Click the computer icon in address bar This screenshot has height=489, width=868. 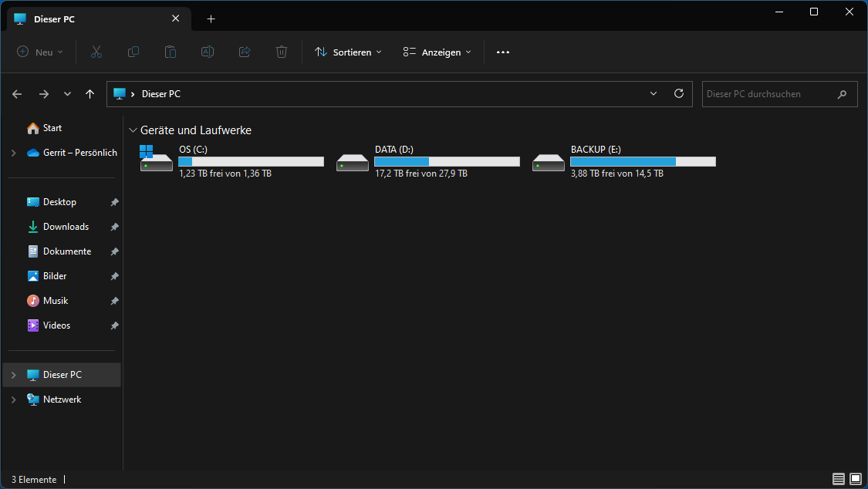119,93
